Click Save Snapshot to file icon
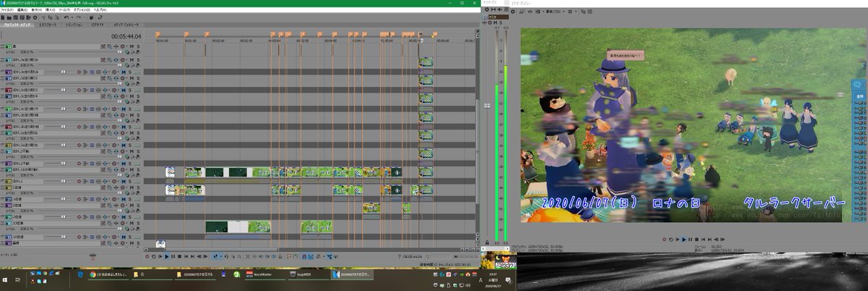This screenshot has width=868, height=291. (590, 12)
